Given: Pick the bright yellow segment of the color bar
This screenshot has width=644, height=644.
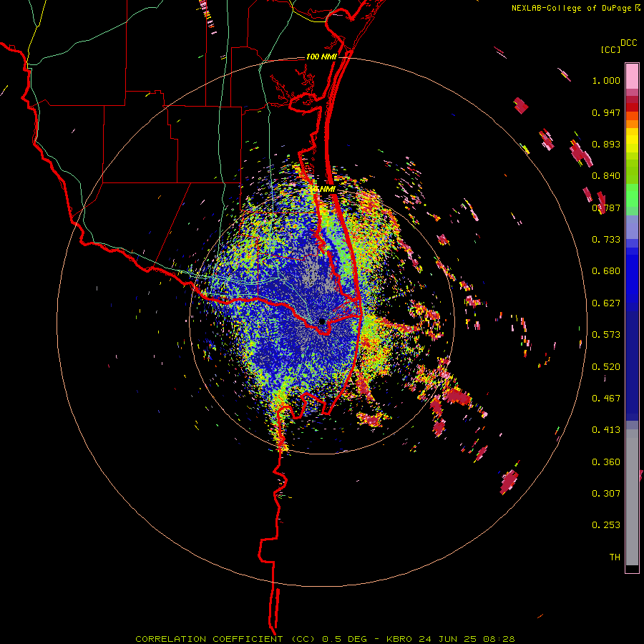Looking at the screenshot, I should (x=632, y=140).
